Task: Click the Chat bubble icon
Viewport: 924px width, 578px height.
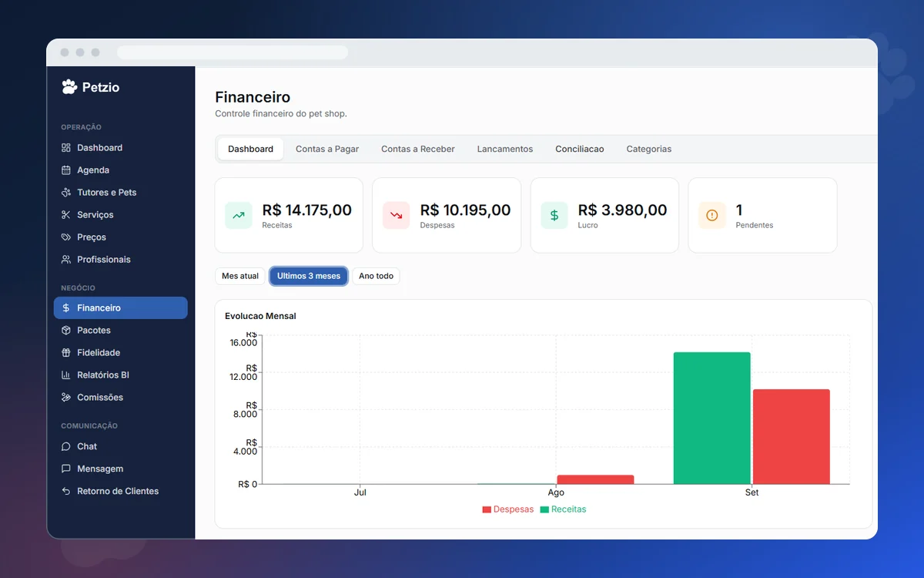Action: (x=66, y=447)
